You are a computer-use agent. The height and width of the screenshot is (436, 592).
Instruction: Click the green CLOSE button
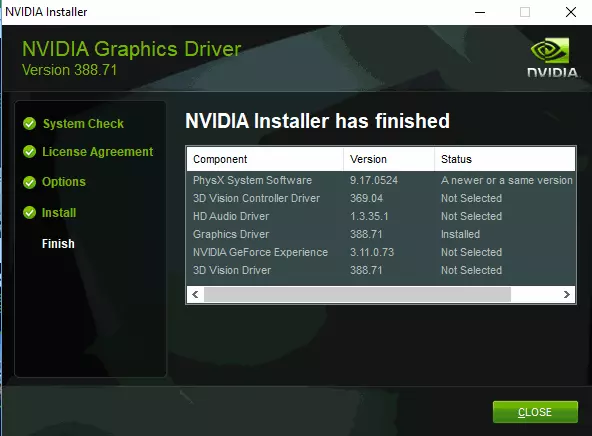[x=535, y=412]
